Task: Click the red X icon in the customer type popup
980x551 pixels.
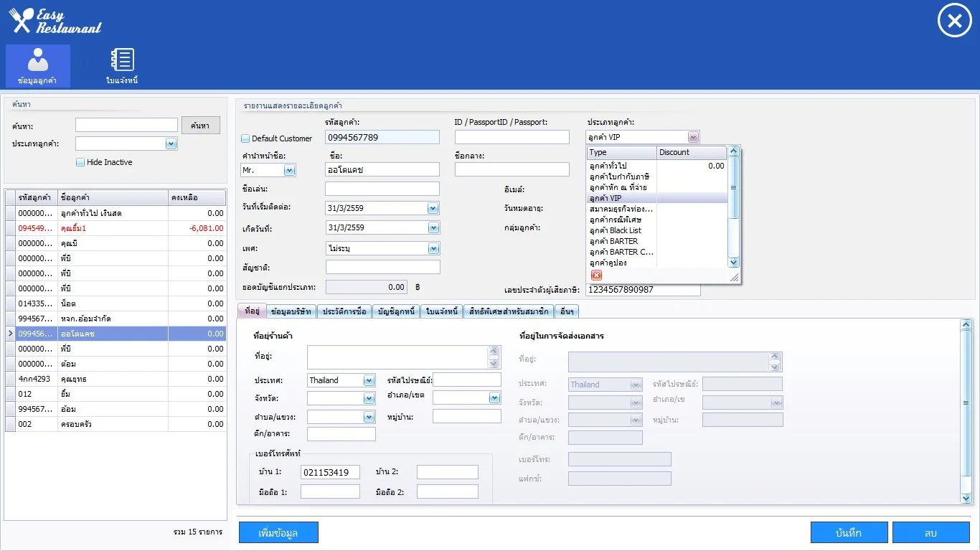Action: [x=596, y=275]
